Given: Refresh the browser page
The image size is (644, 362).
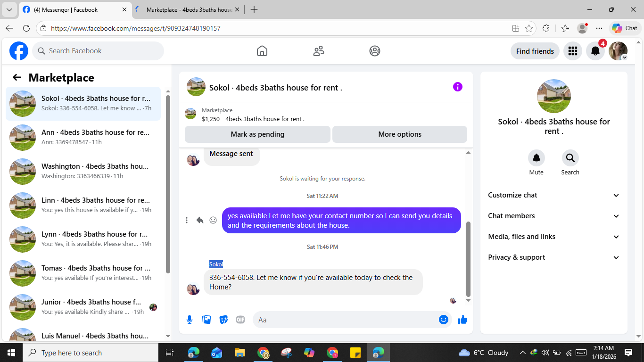Looking at the screenshot, I should click(x=26, y=28).
